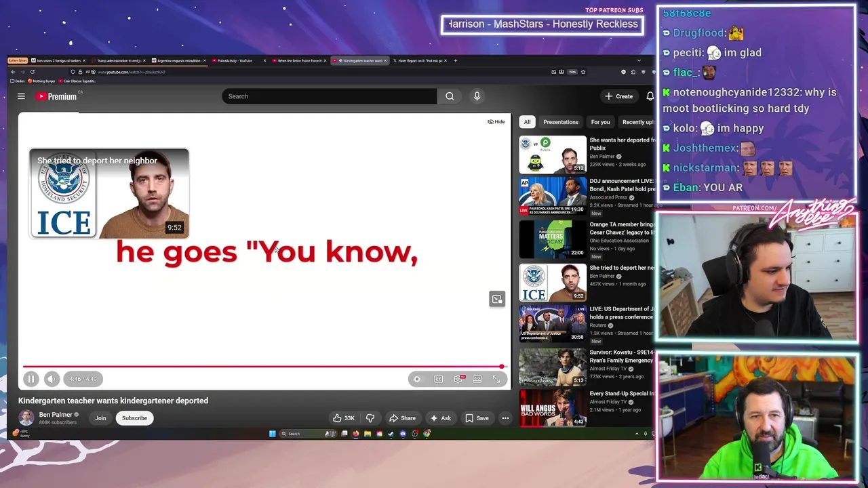Select the For you filter chip

tap(600, 122)
